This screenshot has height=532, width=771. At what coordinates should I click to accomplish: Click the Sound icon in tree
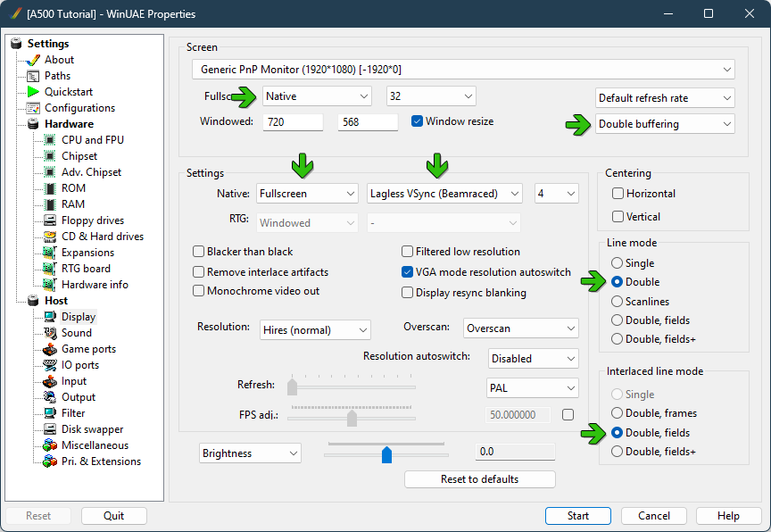(50, 333)
